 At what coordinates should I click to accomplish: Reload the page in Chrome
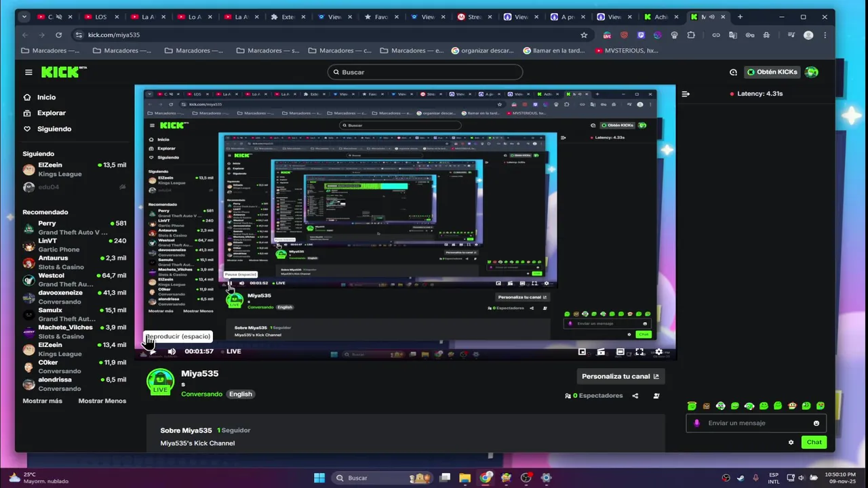[59, 35]
